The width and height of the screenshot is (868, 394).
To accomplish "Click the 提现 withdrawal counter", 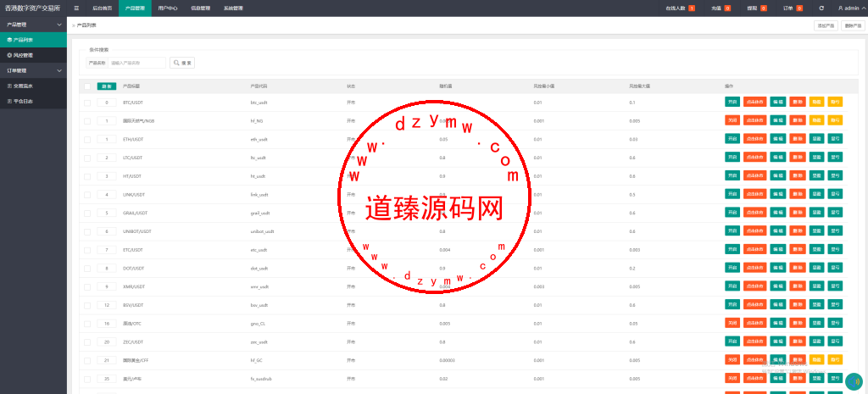I will click(756, 8).
